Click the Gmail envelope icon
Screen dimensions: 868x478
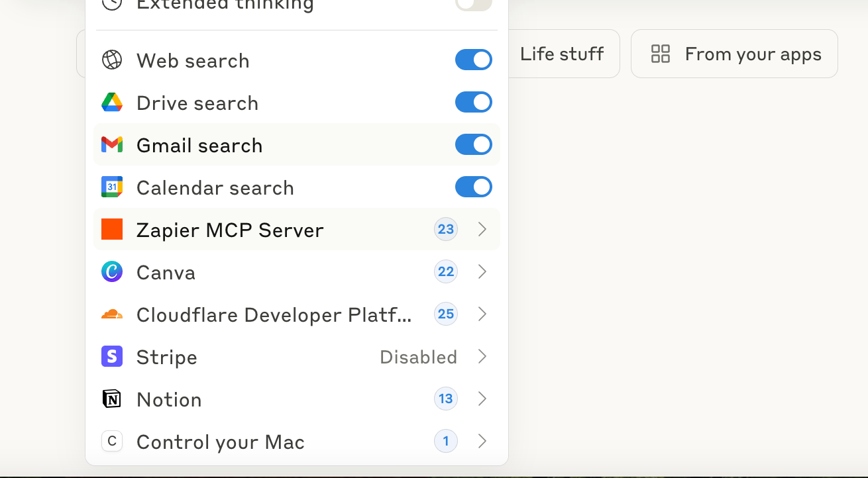(x=112, y=144)
